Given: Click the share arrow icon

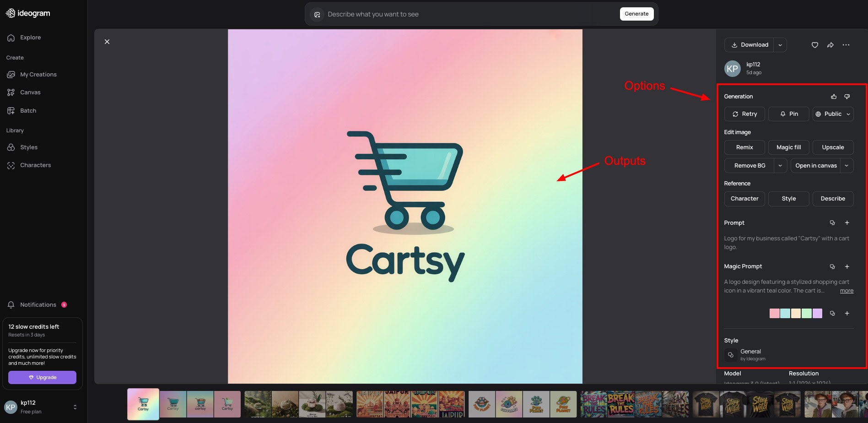Looking at the screenshot, I should click(830, 45).
